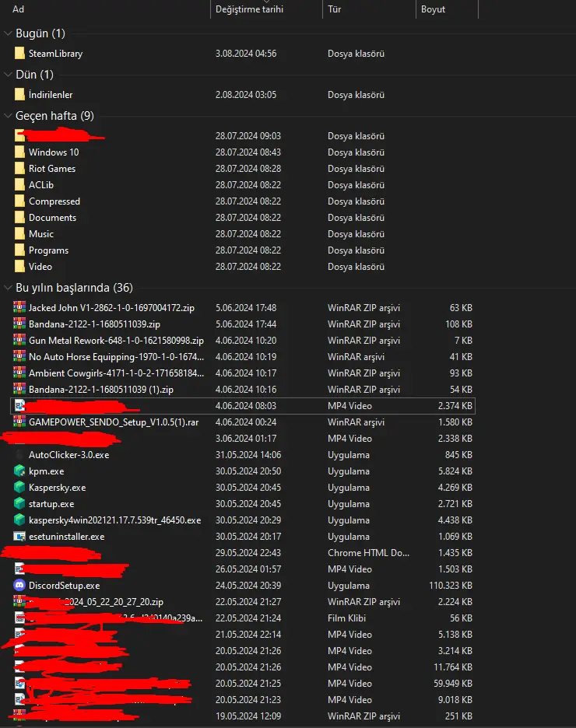Screen dimensions: 576x728
Task: Click the AutoClicker-3.0.exe icon
Action: 19,454
